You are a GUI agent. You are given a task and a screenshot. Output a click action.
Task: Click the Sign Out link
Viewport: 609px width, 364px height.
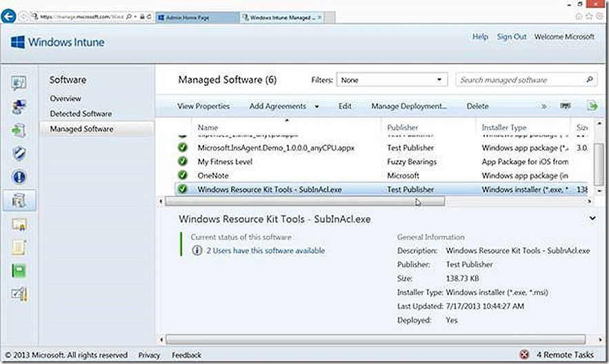click(x=512, y=37)
